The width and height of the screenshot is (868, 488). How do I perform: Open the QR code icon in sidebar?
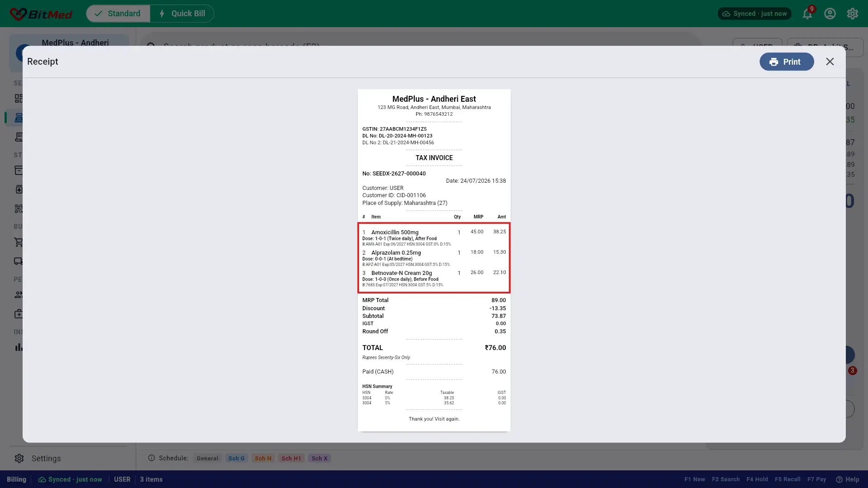coord(19,208)
